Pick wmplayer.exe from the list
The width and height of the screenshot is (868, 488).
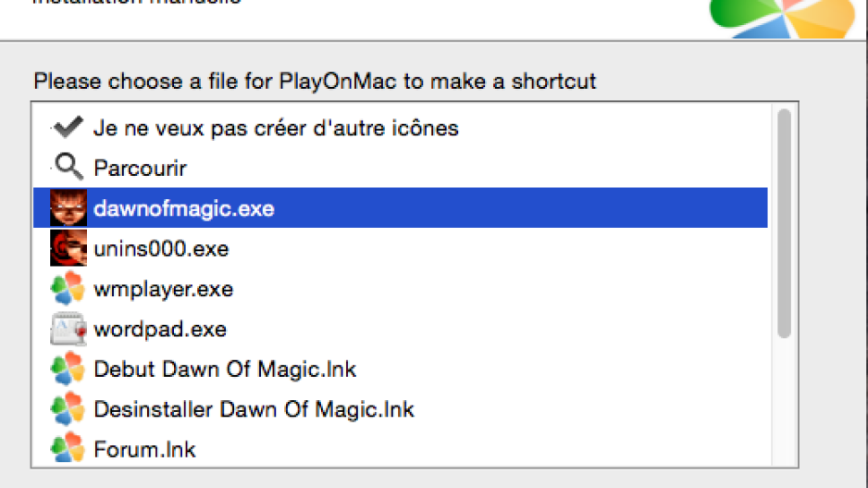pos(401,289)
